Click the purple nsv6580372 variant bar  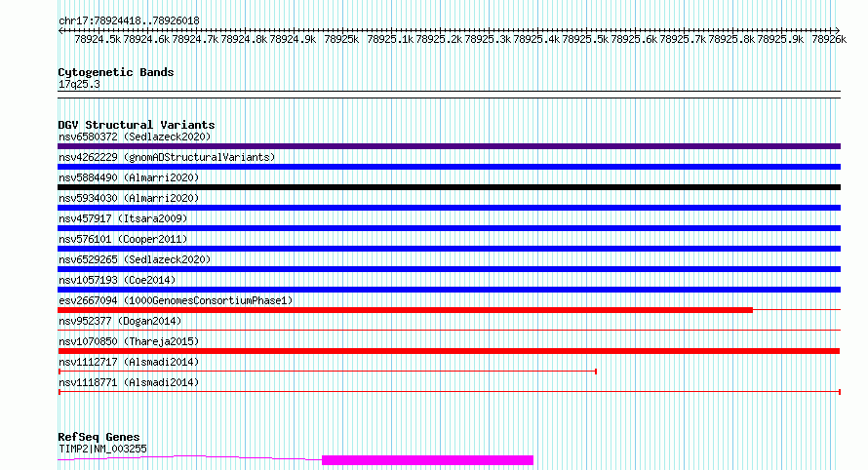(449, 146)
